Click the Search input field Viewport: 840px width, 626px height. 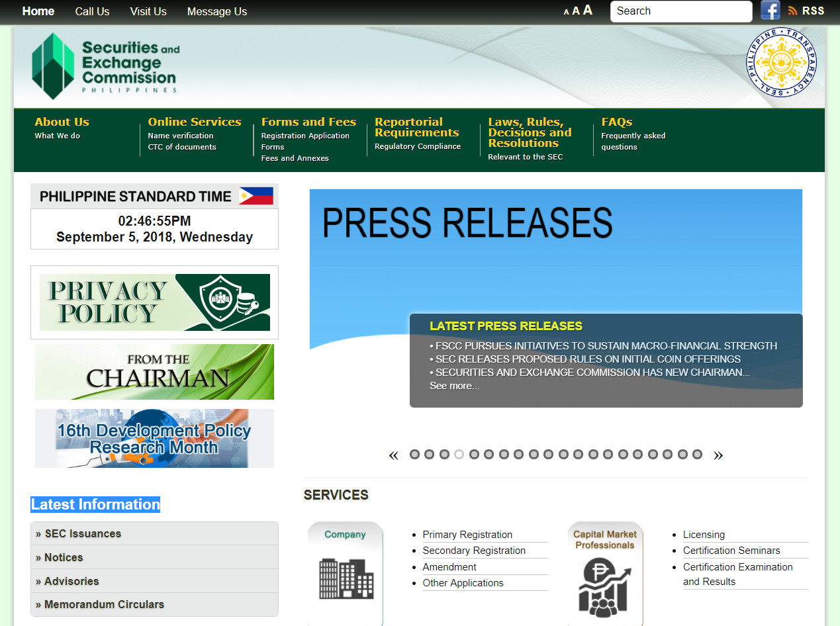coord(680,11)
